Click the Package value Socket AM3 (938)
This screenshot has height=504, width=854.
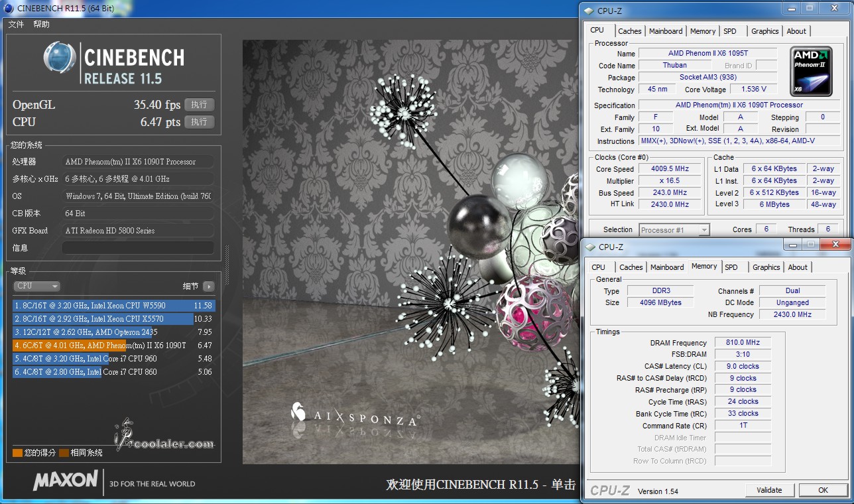click(707, 78)
